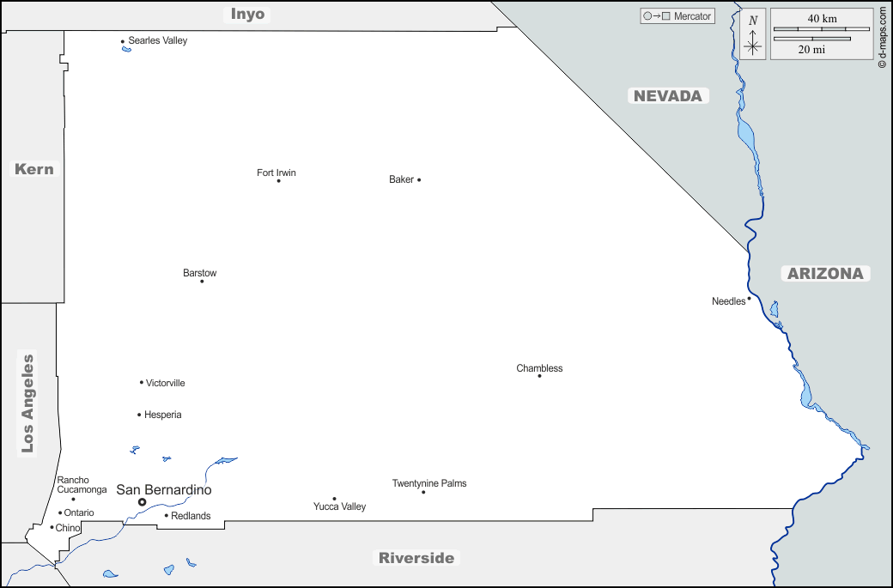
Task: Click the 40 km scale bar
Action: (x=822, y=29)
